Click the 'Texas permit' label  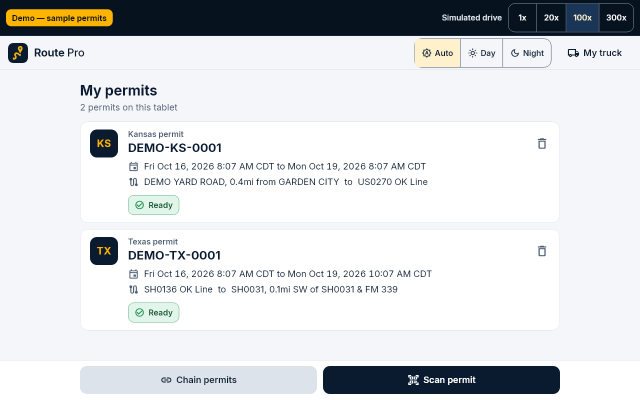[153, 242]
